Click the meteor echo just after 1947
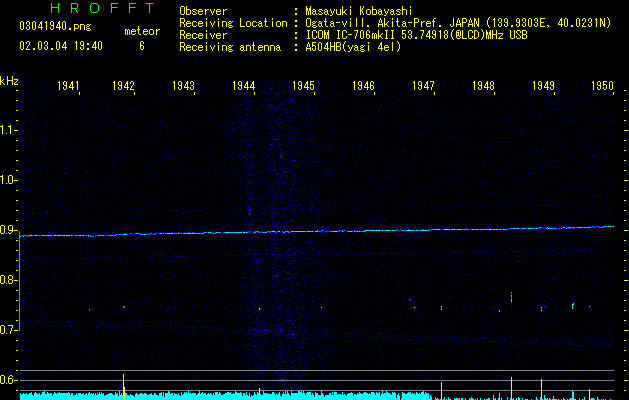 [441, 308]
